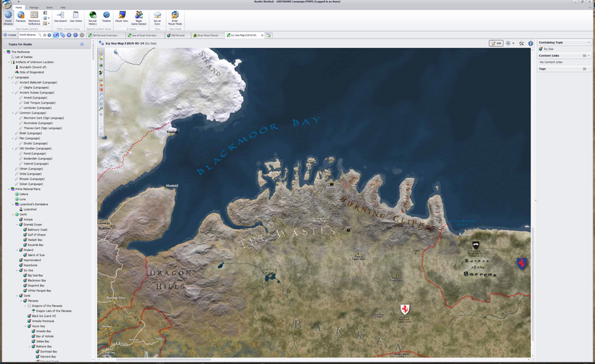Open the Timeline view
The height and width of the screenshot is (364, 595).
pyautogui.click(x=106, y=17)
